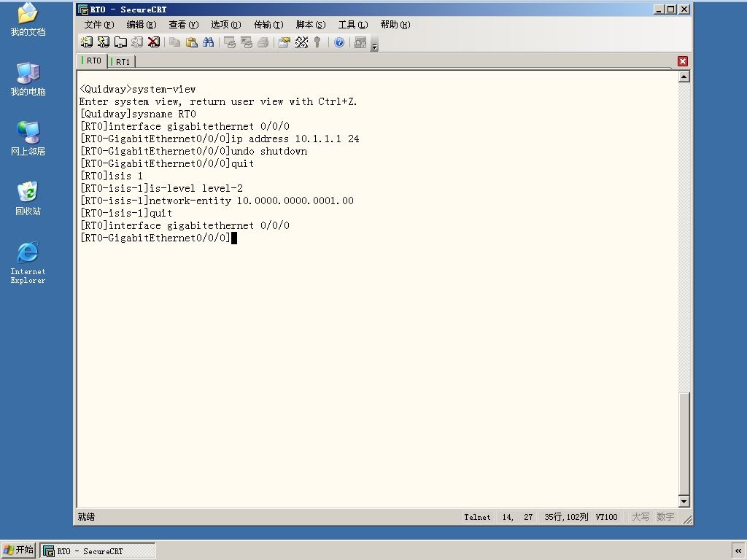Click the 网上邻居 desktop icon
The width and height of the screenshot is (747, 560).
pos(28,139)
